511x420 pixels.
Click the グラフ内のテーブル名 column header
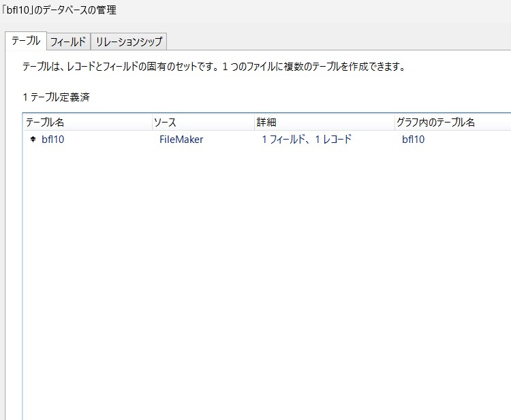coord(453,122)
